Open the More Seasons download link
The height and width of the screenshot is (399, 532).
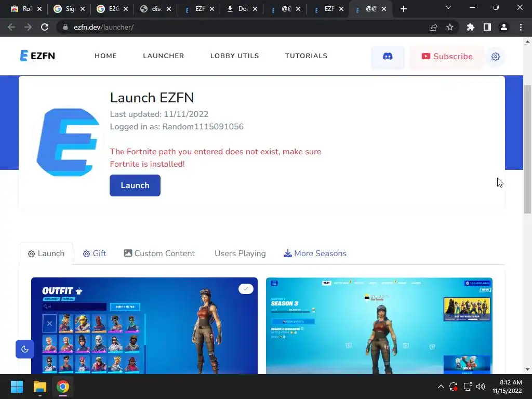315,254
